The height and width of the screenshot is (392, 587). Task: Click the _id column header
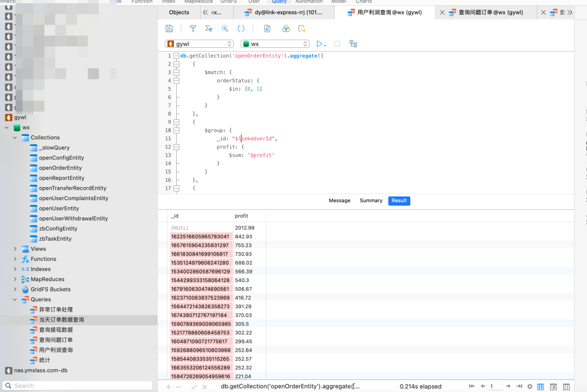[x=201, y=216]
